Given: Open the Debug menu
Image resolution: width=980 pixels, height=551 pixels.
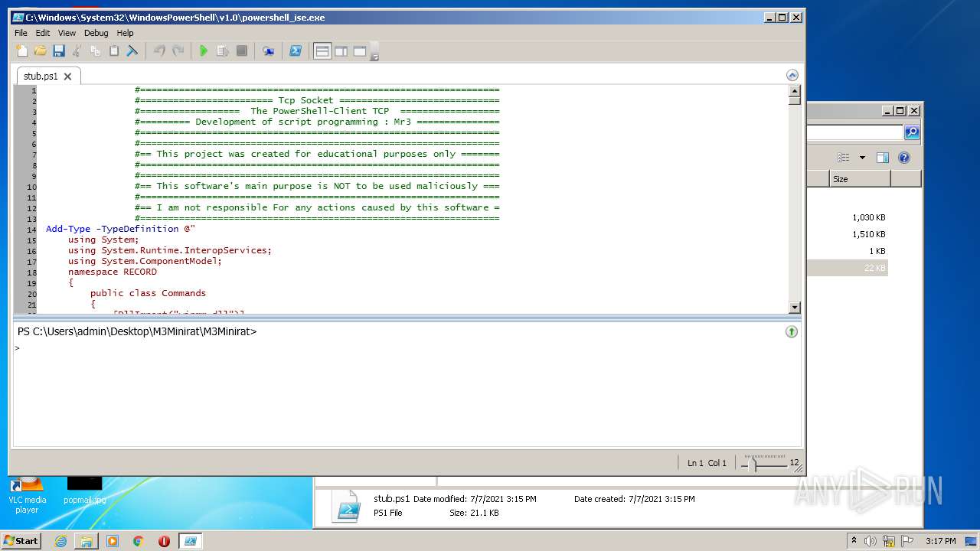Looking at the screenshot, I should 96,33.
